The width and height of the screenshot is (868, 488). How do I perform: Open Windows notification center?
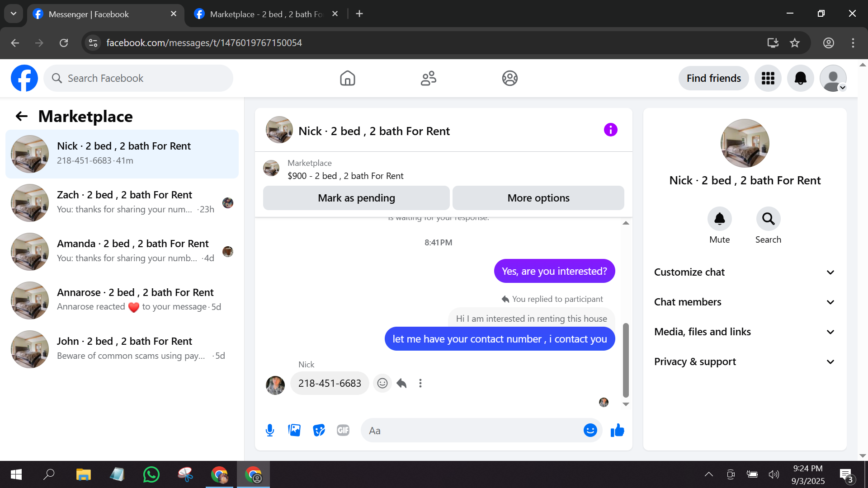click(x=846, y=474)
